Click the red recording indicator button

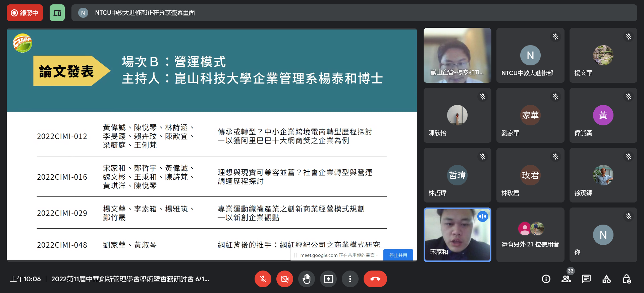coord(25,13)
